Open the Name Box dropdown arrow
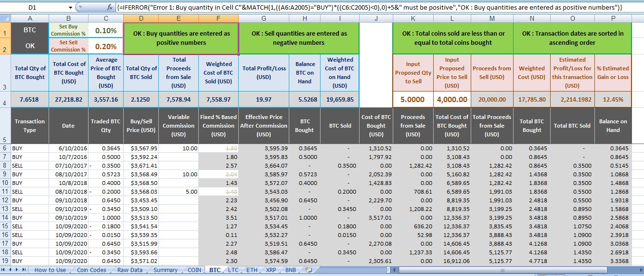644x276 pixels. (x=70, y=8)
